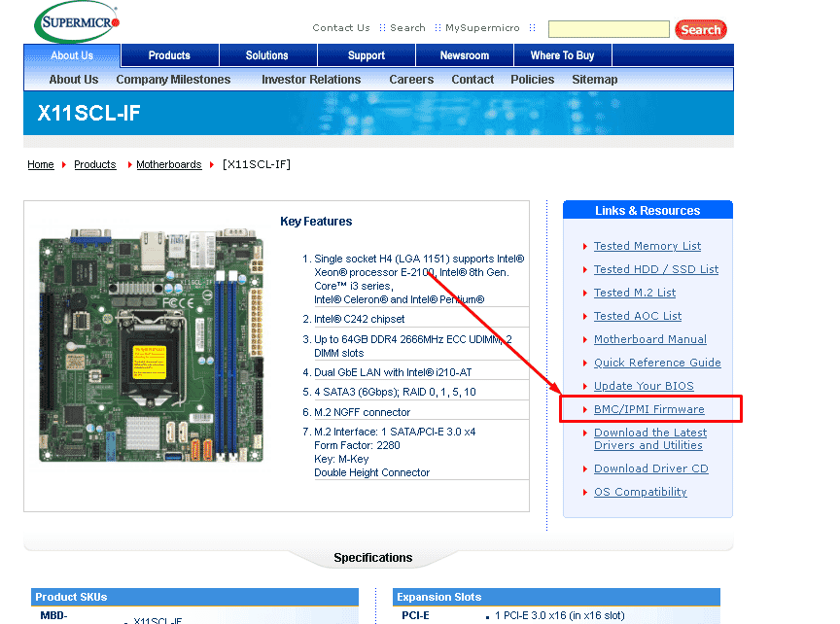Viewport: 840px width, 624px height.
Task: Click the Specifications section heading
Action: (373, 558)
